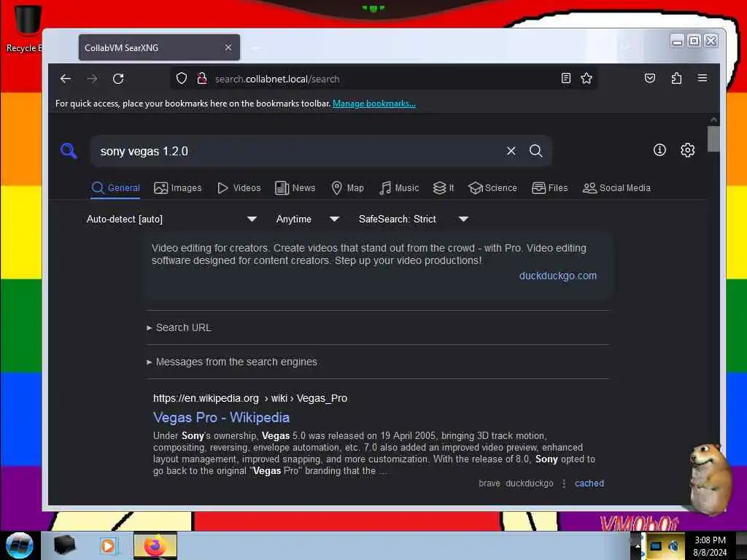Click the brave engine label
This screenshot has width=747, height=560.
pyautogui.click(x=489, y=483)
